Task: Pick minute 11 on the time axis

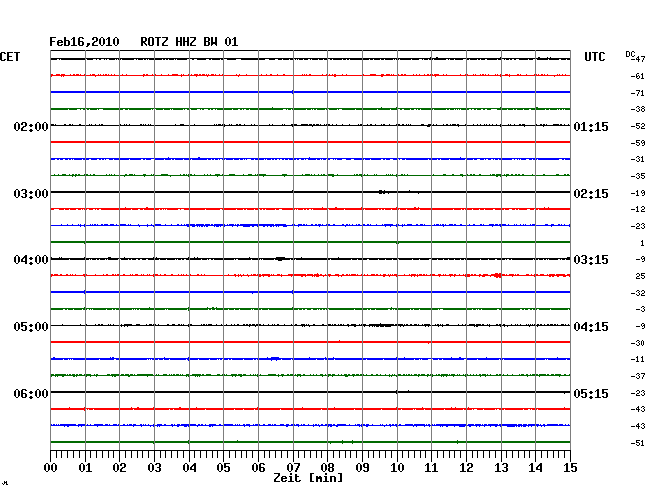Action: 431,467
